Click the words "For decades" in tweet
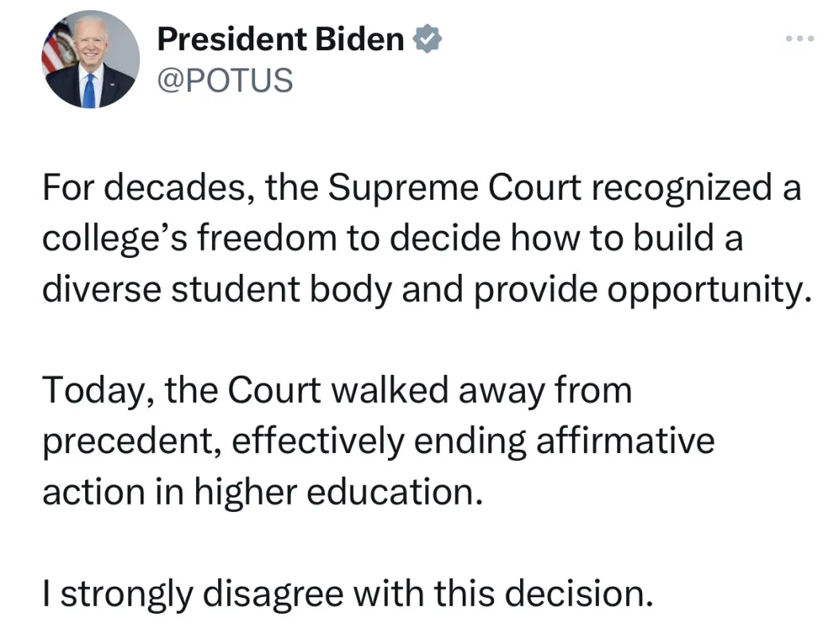Screen dimensions: 826x644 tap(147, 188)
